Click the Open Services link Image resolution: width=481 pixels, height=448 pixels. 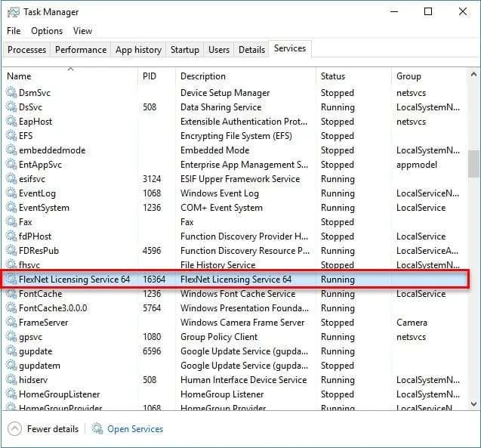(135, 428)
